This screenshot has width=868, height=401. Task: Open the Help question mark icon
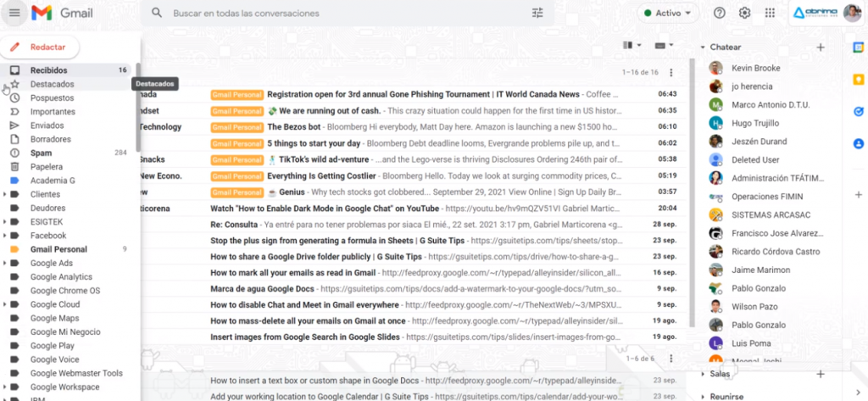[719, 13]
